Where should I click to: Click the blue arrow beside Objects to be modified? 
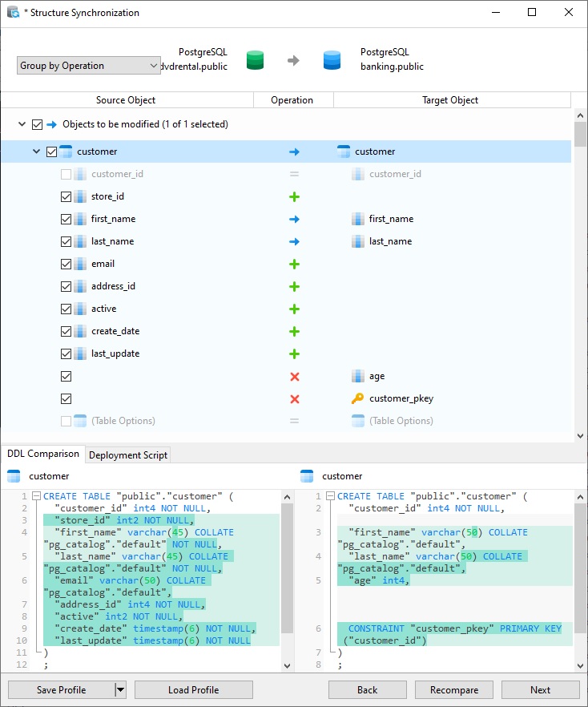pyautogui.click(x=52, y=124)
